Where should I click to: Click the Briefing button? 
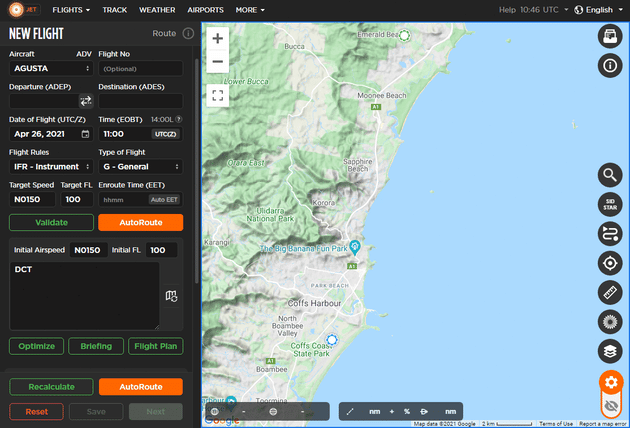(x=96, y=346)
